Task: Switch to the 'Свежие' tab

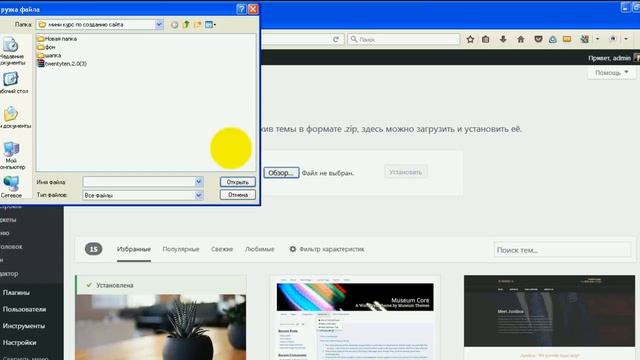Action: pyautogui.click(x=222, y=249)
